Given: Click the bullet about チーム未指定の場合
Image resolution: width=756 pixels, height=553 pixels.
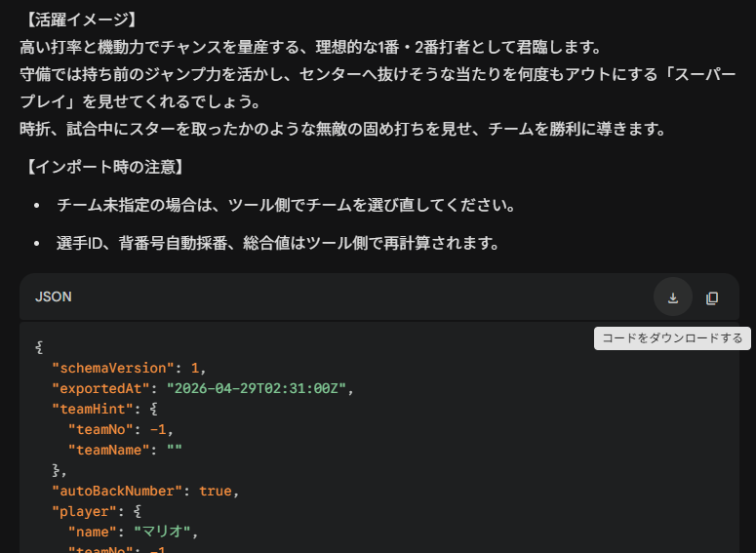Looking at the screenshot, I should click(x=286, y=206).
